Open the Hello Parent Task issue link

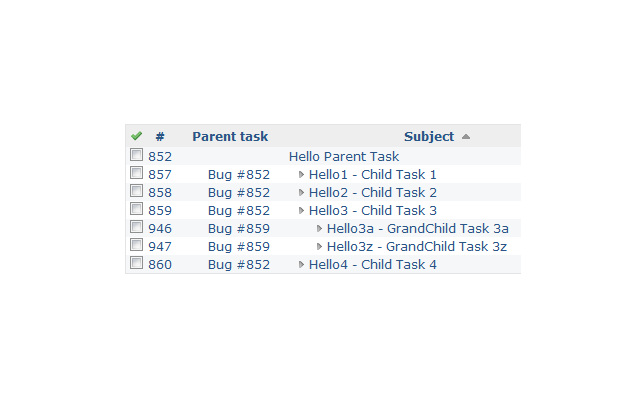[344, 157]
